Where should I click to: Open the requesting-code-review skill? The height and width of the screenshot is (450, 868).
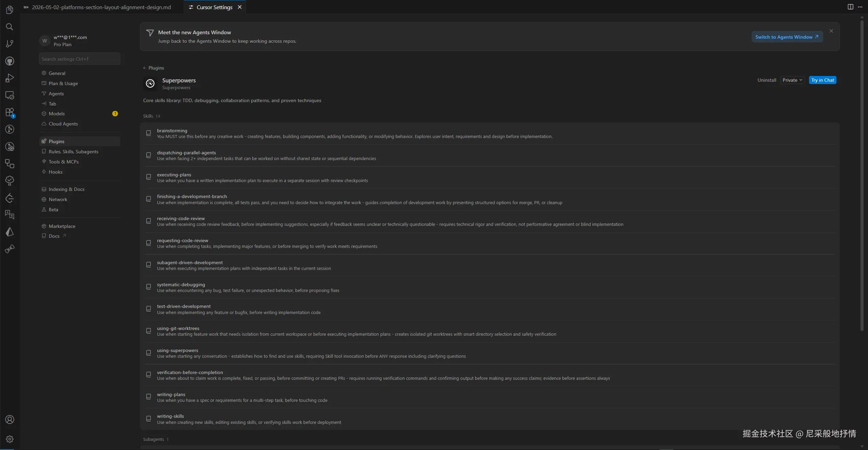pyautogui.click(x=490, y=243)
